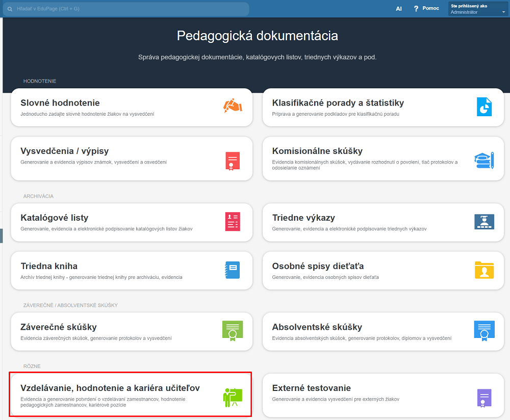The width and height of the screenshot is (510, 420).
Task: Focus the Hľadať v EduPage search field
Action: click(x=127, y=9)
